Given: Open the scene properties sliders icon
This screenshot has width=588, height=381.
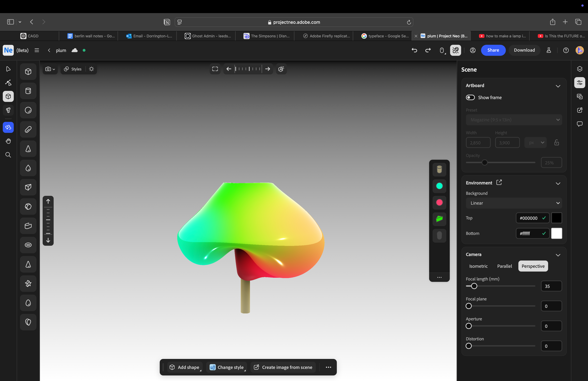Looking at the screenshot, I should click(x=579, y=83).
